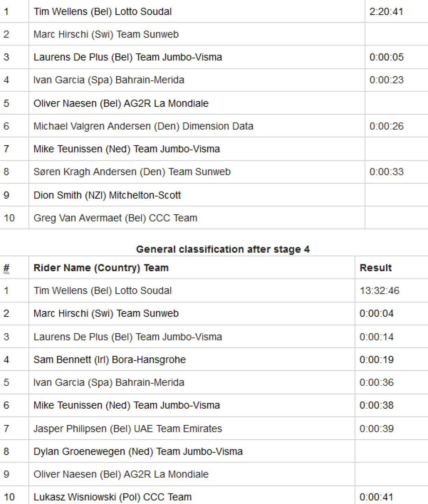Select Dion Smith of Mitchelton-Scott
Viewport: 428px width, 504px height.
click(x=107, y=195)
